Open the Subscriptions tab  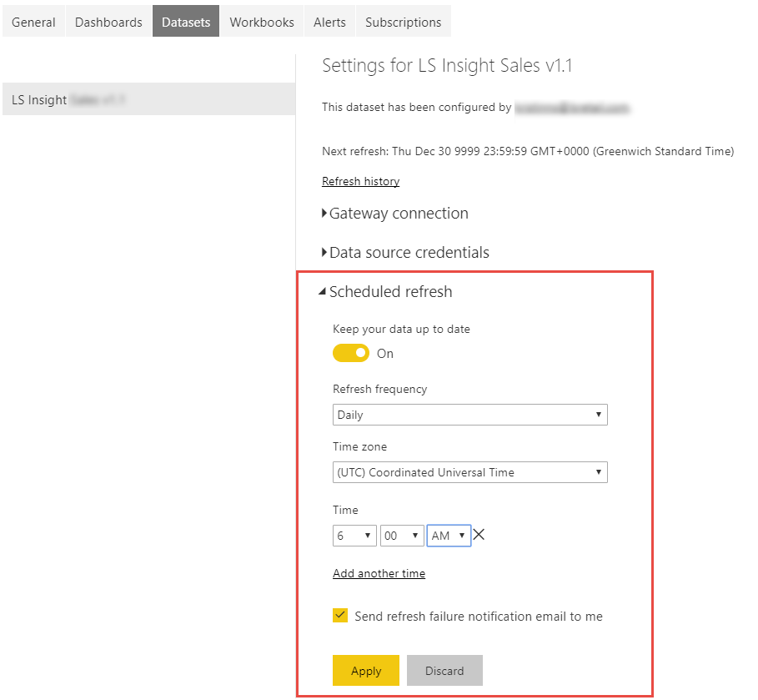pos(404,22)
